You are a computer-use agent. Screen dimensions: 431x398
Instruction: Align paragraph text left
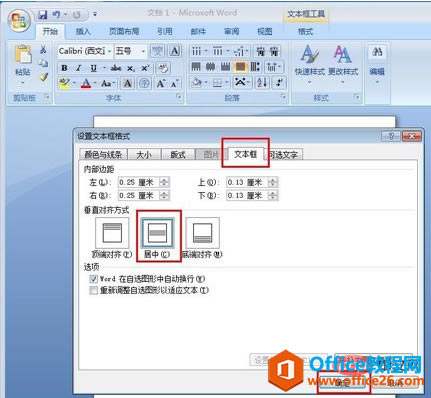pos(196,67)
